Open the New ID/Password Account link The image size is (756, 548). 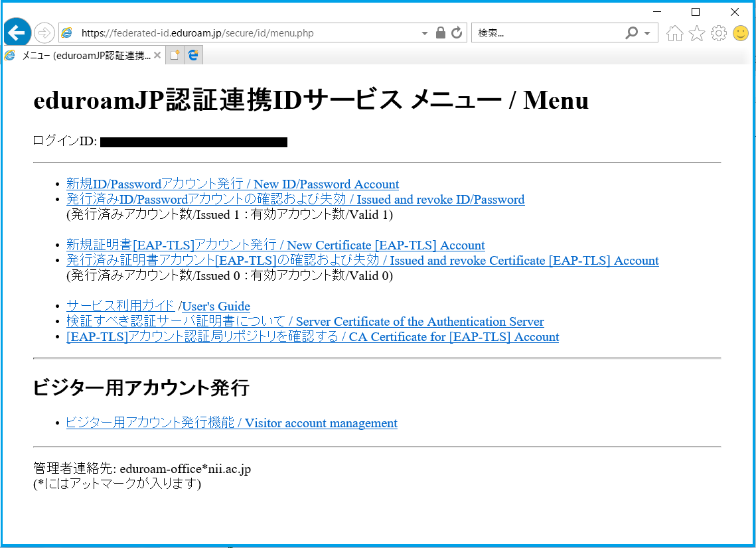coord(233,184)
